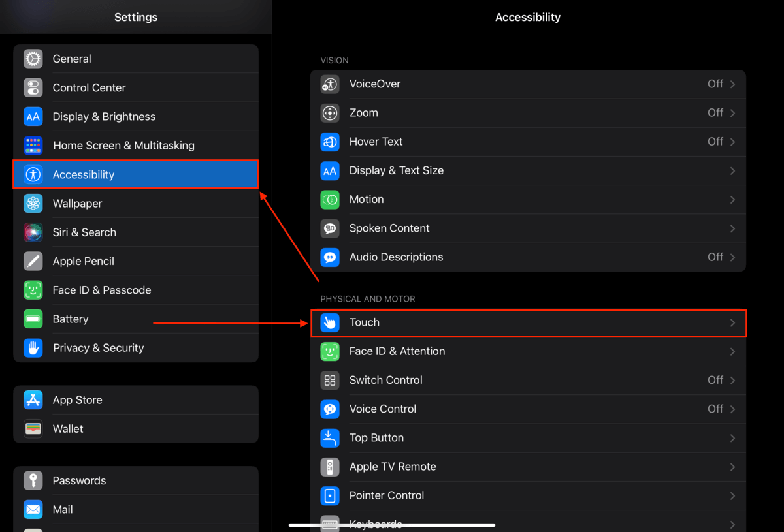Open the Top Button setting
The height and width of the screenshot is (532, 784).
click(x=528, y=438)
